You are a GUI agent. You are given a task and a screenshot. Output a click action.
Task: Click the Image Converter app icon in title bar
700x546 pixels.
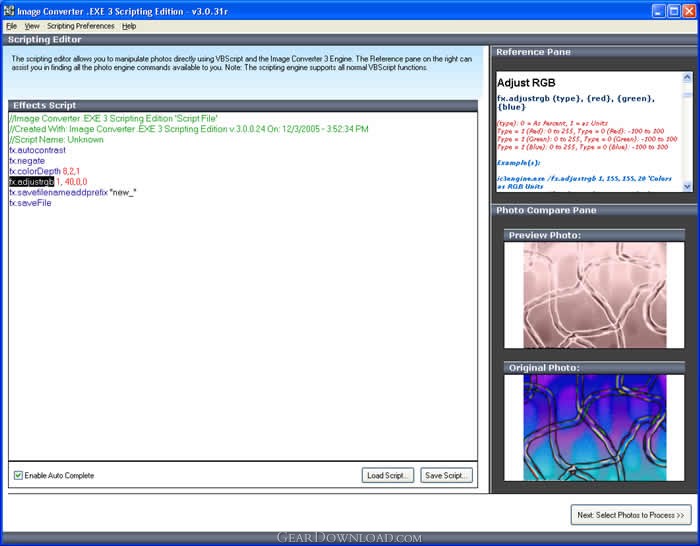9,11
